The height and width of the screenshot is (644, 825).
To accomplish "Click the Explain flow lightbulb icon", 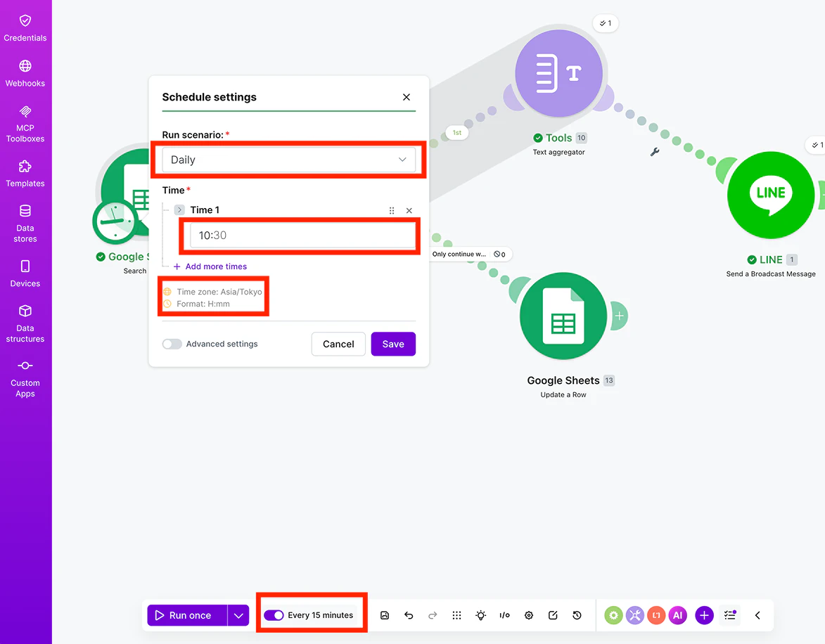I will 481,615.
